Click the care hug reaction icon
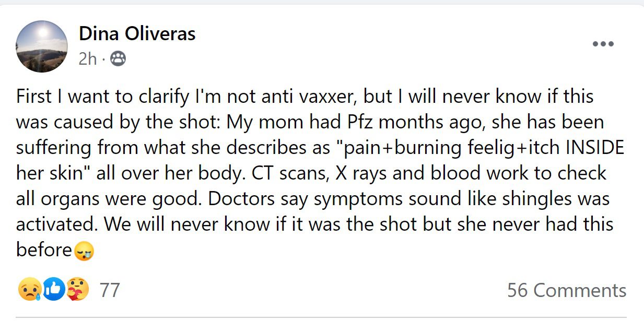644x321 pixels. 77,290
